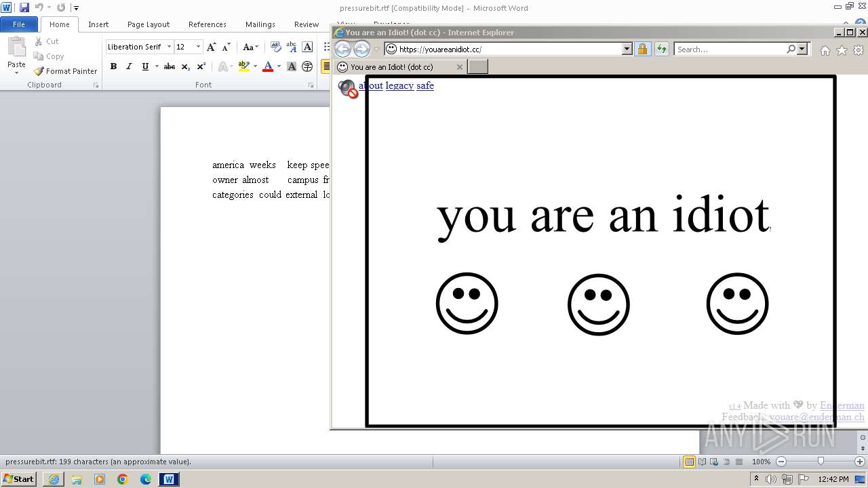Screen dimensions: 868x488
Task: Open underline style dropdown arrow
Action: pyautogui.click(x=157, y=66)
